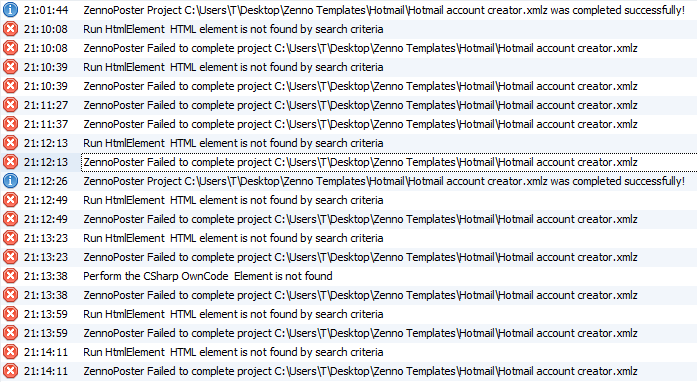Image resolution: width=697 pixels, height=382 pixels.
Task: Click the 21:13:38 Failed to complete project message
Action: click(361, 295)
